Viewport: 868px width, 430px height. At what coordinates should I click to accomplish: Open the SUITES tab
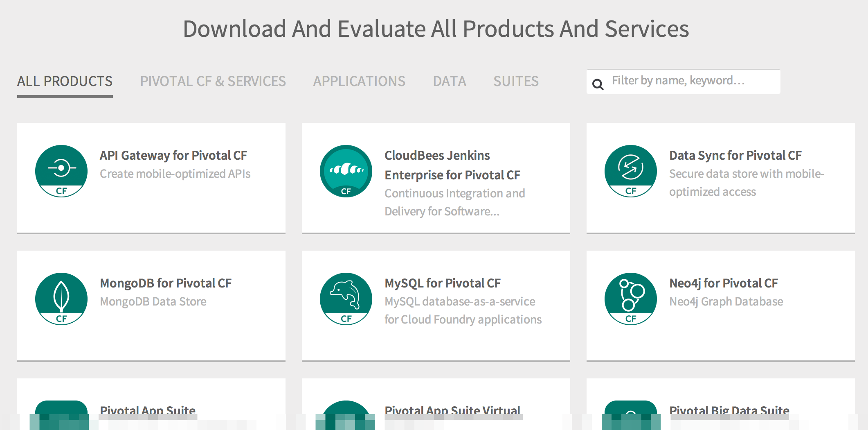pyautogui.click(x=516, y=81)
